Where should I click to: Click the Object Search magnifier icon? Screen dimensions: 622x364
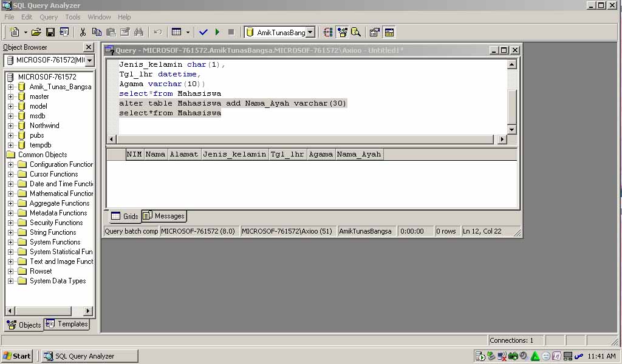point(356,32)
